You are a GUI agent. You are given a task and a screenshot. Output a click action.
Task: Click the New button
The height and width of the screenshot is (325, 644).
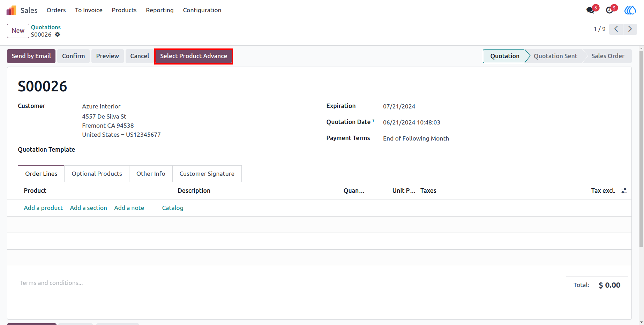(18, 31)
